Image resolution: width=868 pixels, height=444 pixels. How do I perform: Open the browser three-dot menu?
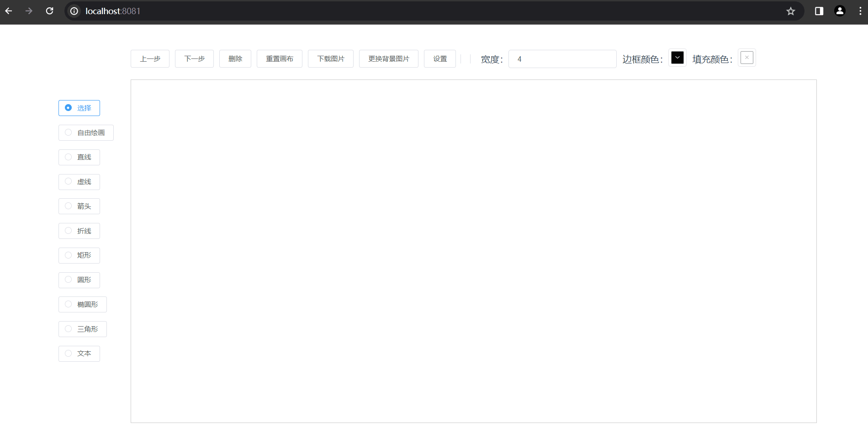click(860, 11)
